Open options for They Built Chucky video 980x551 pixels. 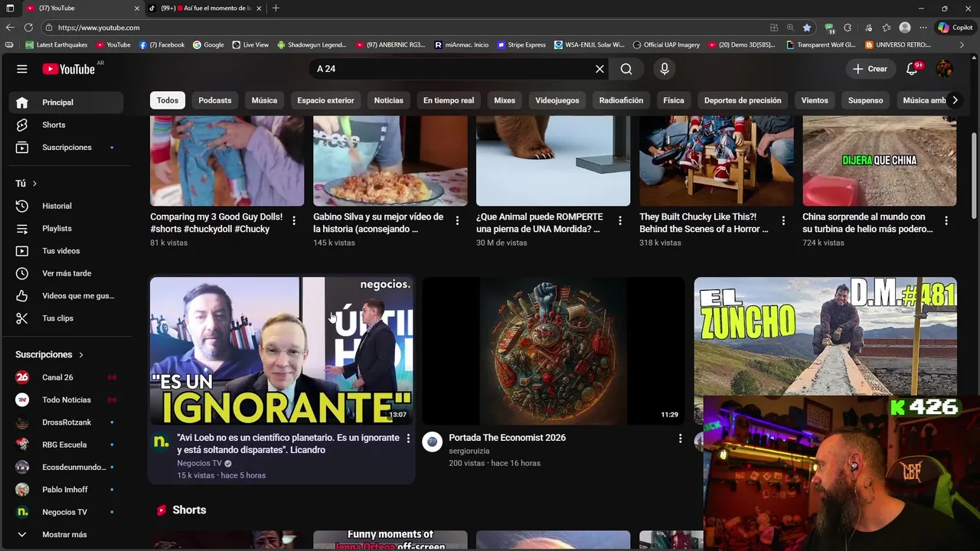pos(783,220)
